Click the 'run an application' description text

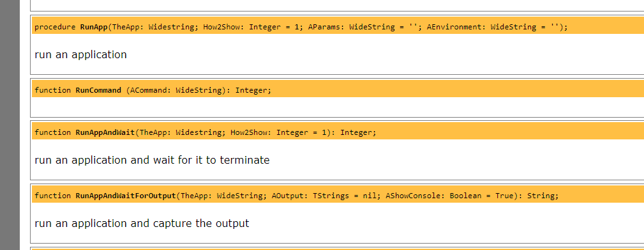80,54
